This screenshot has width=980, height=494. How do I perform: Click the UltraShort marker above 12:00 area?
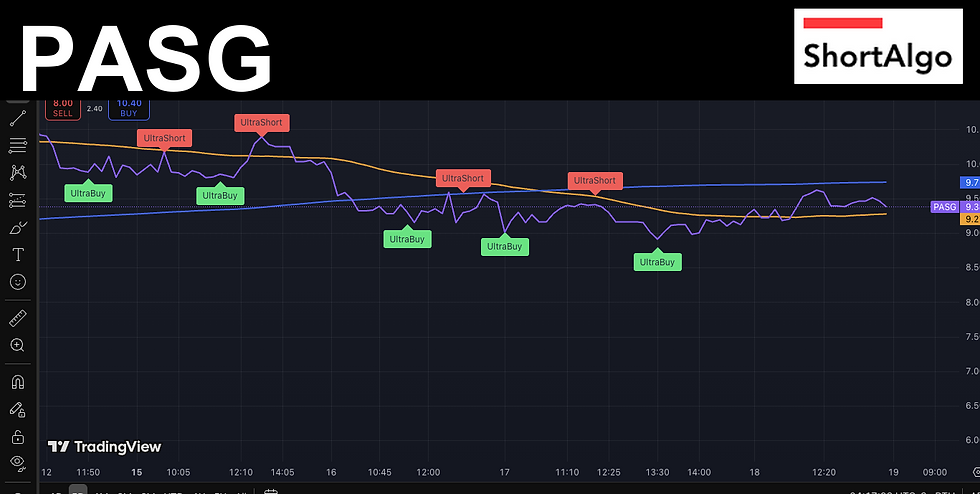pos(463,178)
